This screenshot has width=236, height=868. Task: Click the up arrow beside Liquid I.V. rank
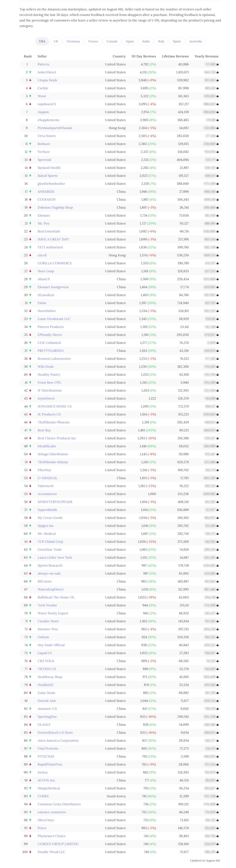[x=30, y=653]
